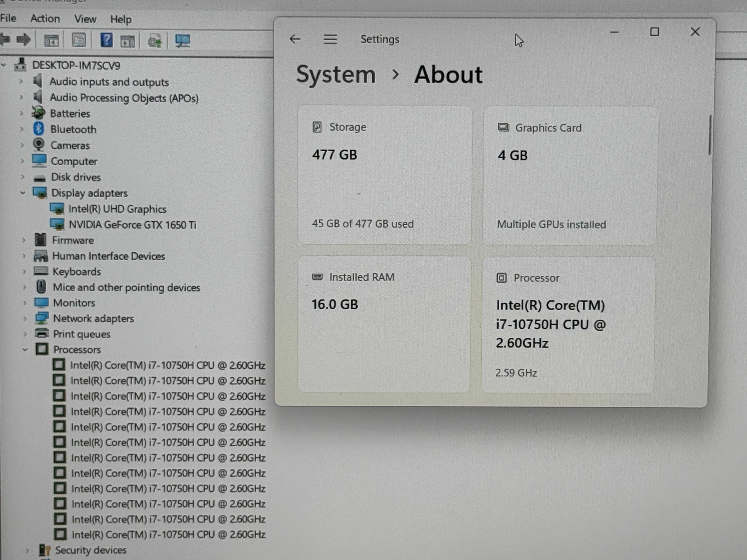Select the Display adapters icon

[40, 193]
